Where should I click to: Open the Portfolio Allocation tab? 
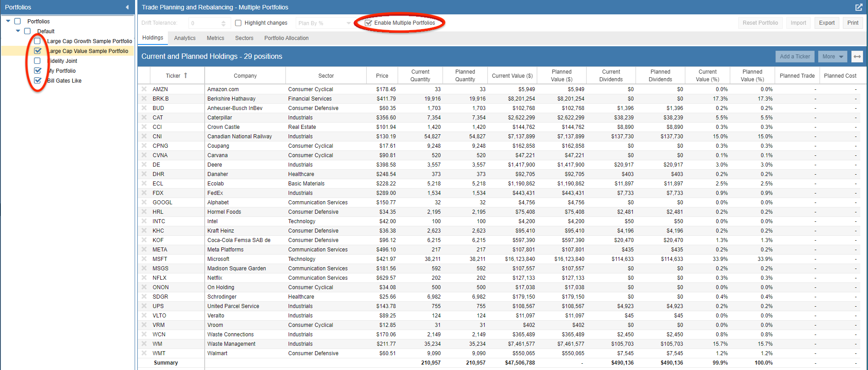coord(286,38)
